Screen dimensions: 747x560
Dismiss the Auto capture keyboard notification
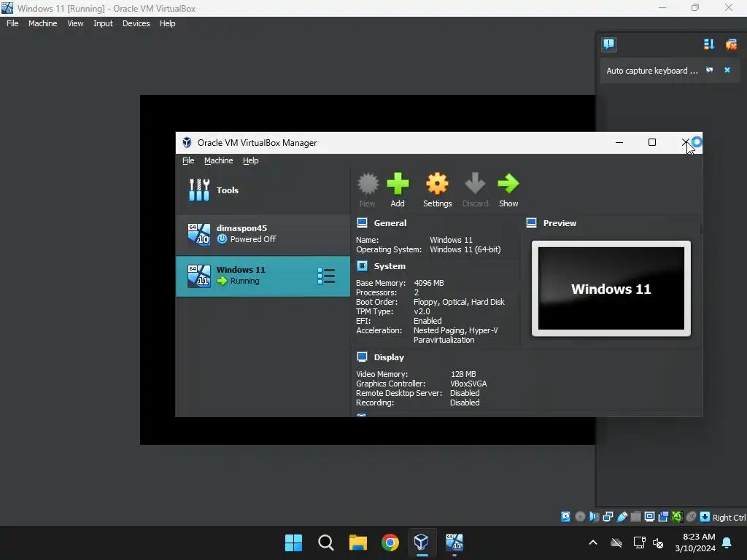(x=727, y=70)
